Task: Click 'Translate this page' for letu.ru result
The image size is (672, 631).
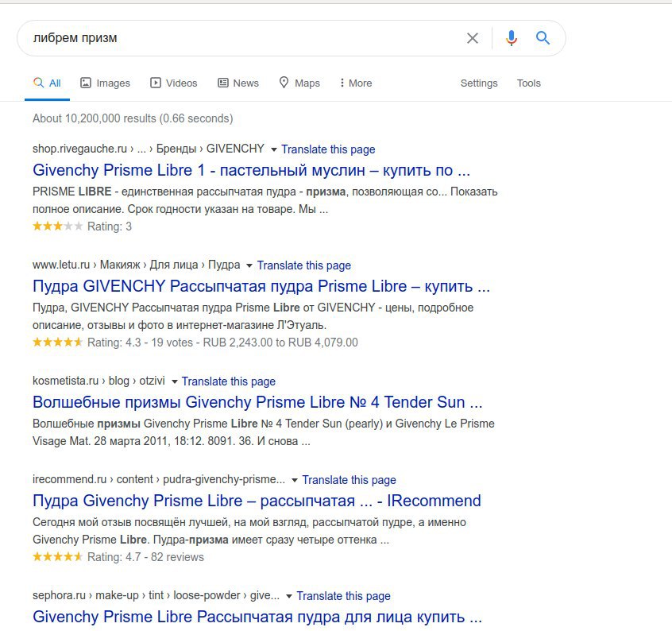Action: click(x=304, y=265)
